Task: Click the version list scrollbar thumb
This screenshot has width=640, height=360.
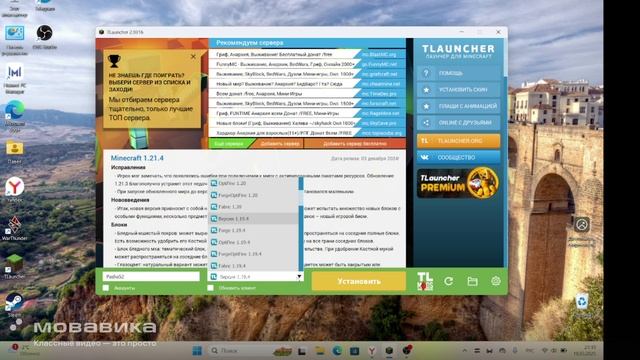Action: tap(301, 197)
